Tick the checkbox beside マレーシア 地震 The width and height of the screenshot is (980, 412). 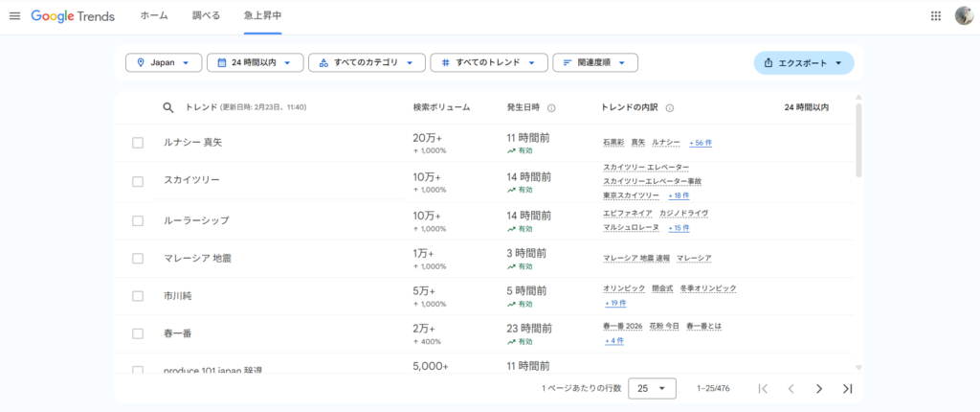click(x=138, y=259)
